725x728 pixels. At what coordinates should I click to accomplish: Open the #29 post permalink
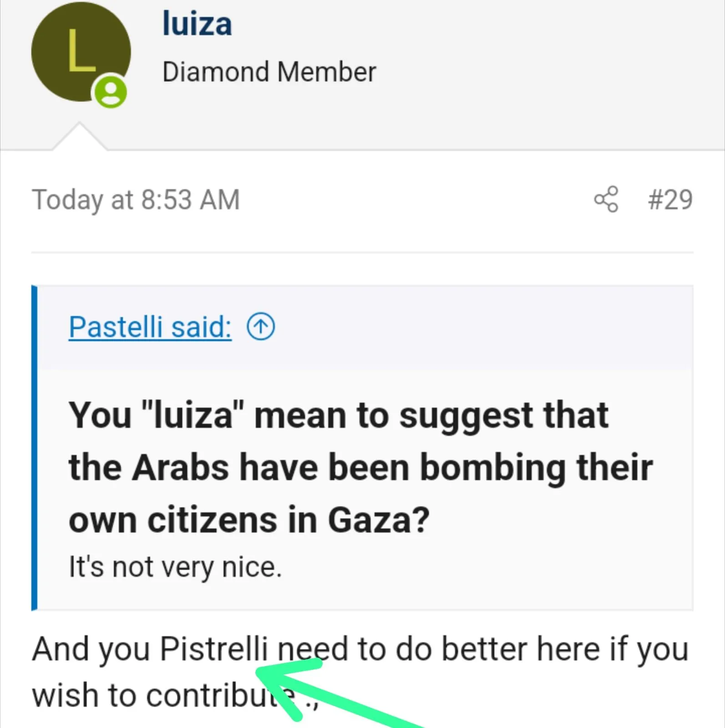670,199
